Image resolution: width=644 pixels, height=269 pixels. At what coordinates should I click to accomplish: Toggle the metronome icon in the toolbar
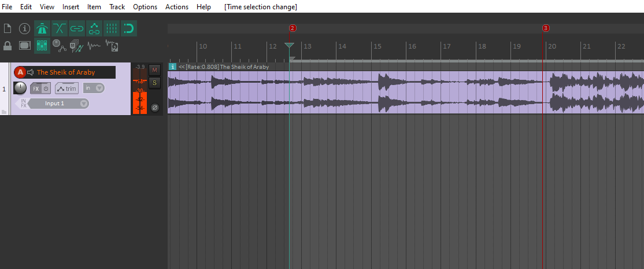[42, 28]
